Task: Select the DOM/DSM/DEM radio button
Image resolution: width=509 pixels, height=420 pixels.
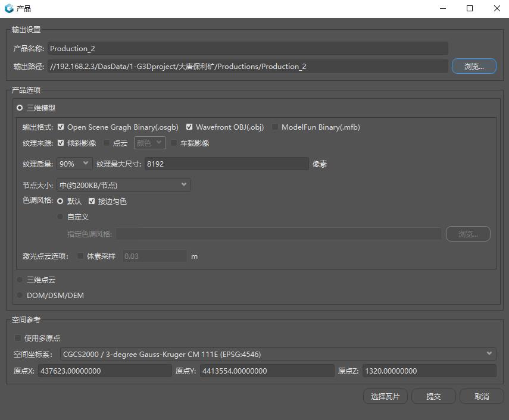Action: click(20, 295)
